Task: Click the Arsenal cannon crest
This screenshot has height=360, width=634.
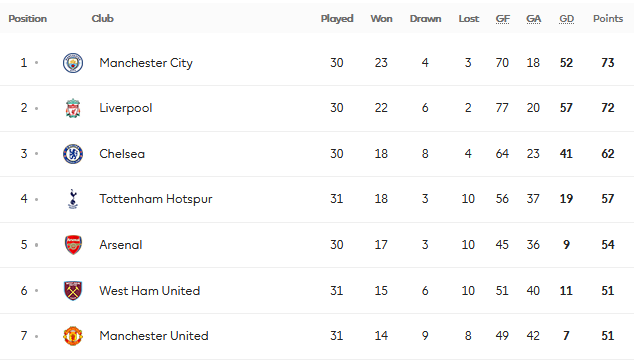Action: pyautogui.click(x=73, y=245)
